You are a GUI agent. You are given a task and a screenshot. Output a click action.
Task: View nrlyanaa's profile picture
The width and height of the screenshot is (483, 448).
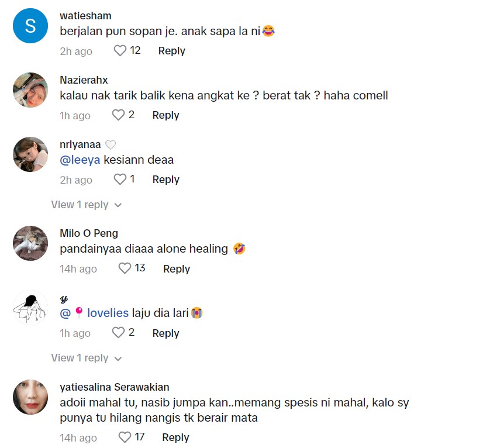coord(30,154)
